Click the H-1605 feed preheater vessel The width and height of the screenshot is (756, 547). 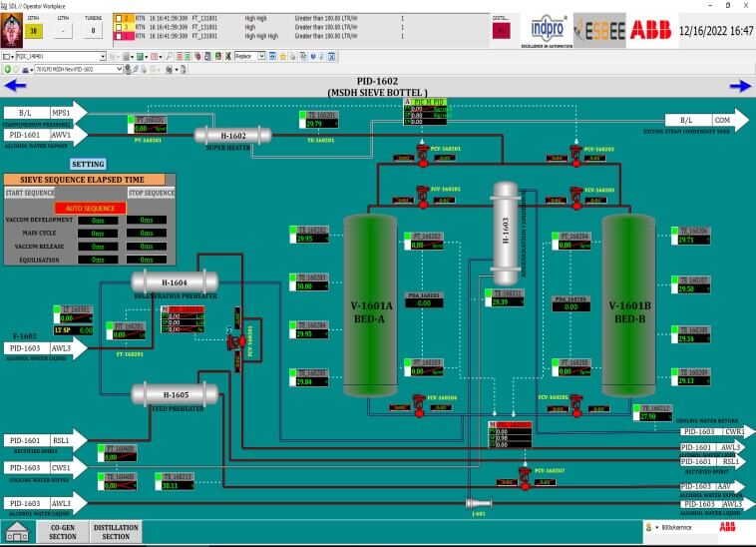[175, 394]
